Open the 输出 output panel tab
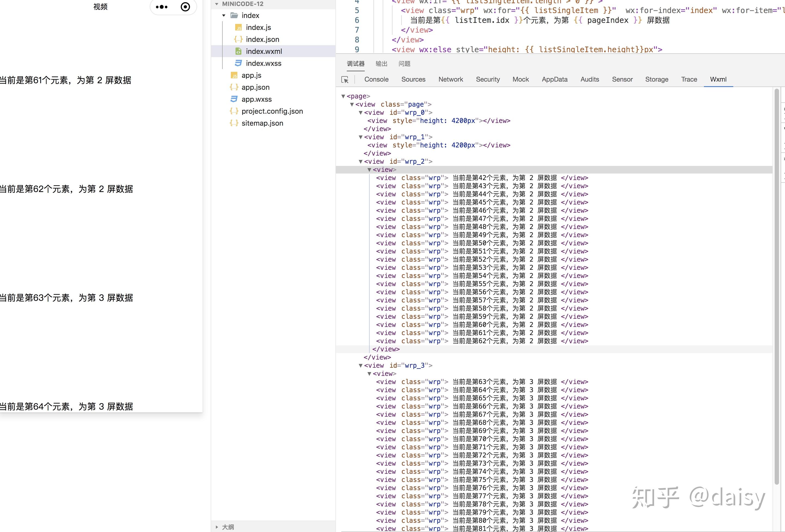 click(x=381, y=64)
